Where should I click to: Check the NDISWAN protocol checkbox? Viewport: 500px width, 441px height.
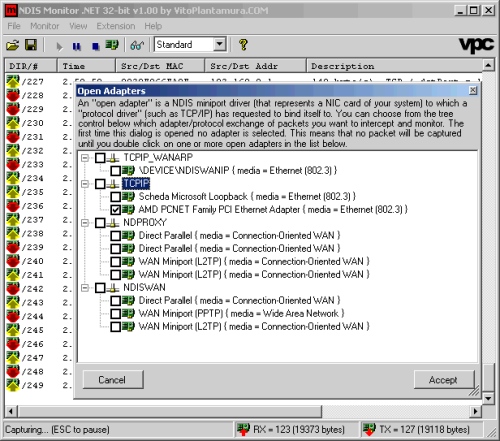click(x=100, y=288)
